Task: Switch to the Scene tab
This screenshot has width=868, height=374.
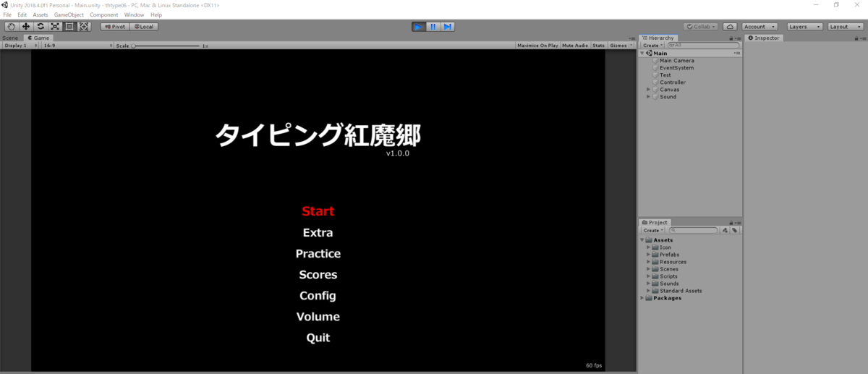Action: coord(11,38)
